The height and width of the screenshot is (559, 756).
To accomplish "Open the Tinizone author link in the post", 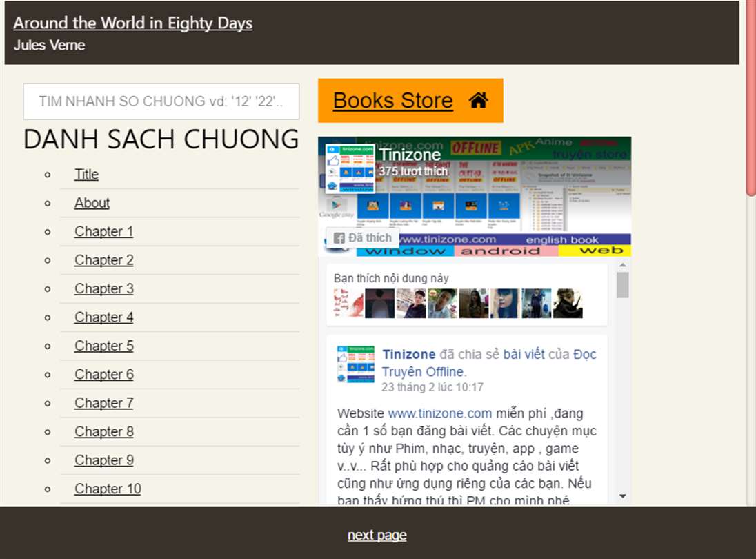I will click(x=409, y=355).
